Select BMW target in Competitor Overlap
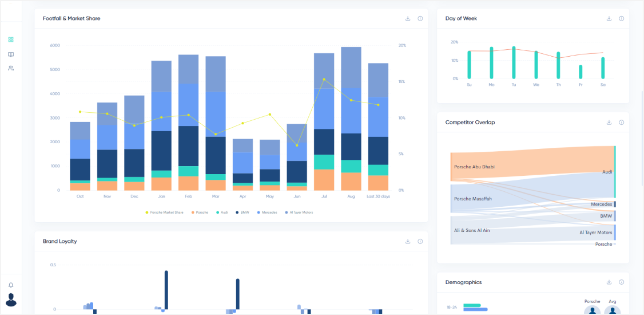The width and height of the screenshot is (644, 315). click(x=615, y=216)
